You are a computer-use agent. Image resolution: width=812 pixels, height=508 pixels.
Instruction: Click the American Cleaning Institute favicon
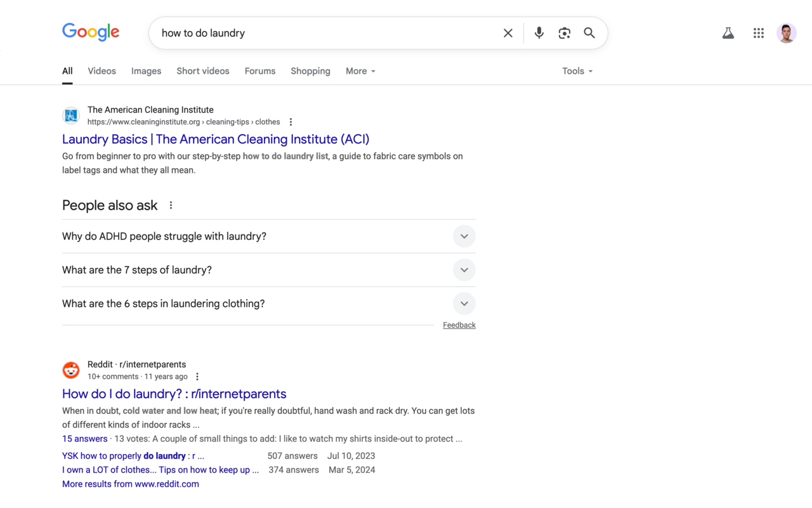click(x=70, y=116)
